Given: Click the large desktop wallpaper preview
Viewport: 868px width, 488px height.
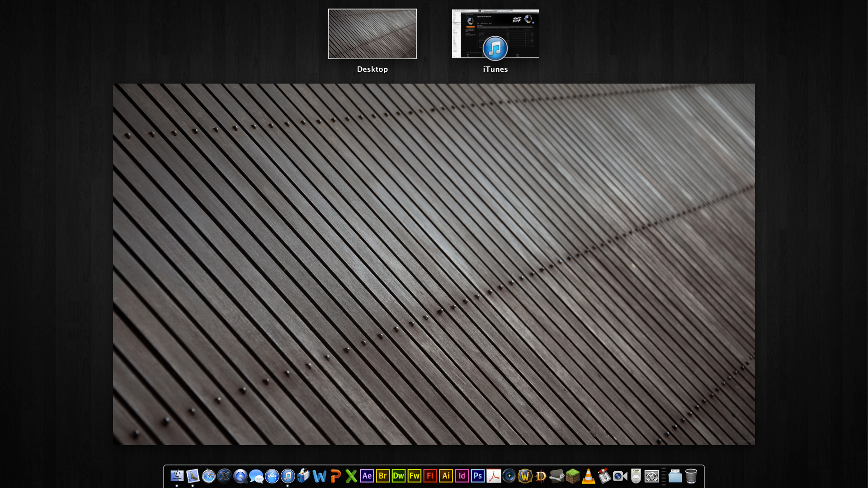Looking at the screenshot, I should pyautogui.click(x=434, y=264).
